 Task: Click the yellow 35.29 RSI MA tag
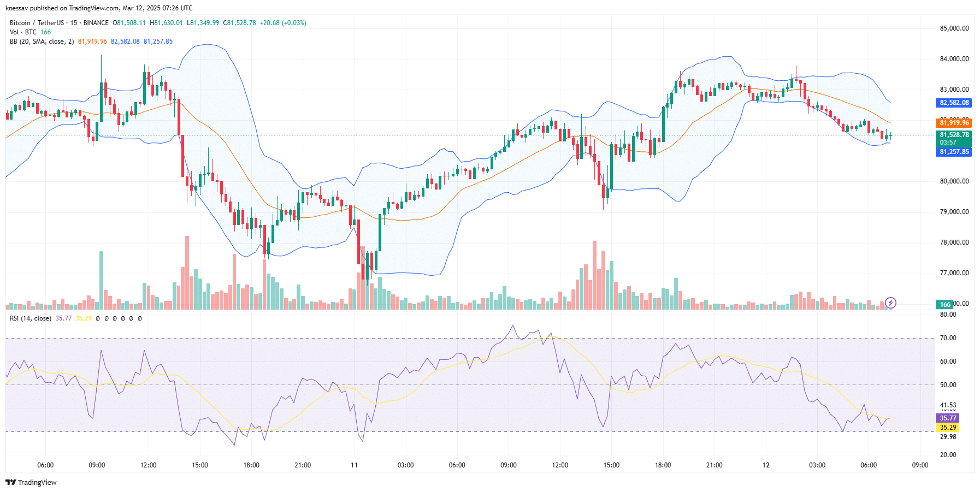point(947,428)
